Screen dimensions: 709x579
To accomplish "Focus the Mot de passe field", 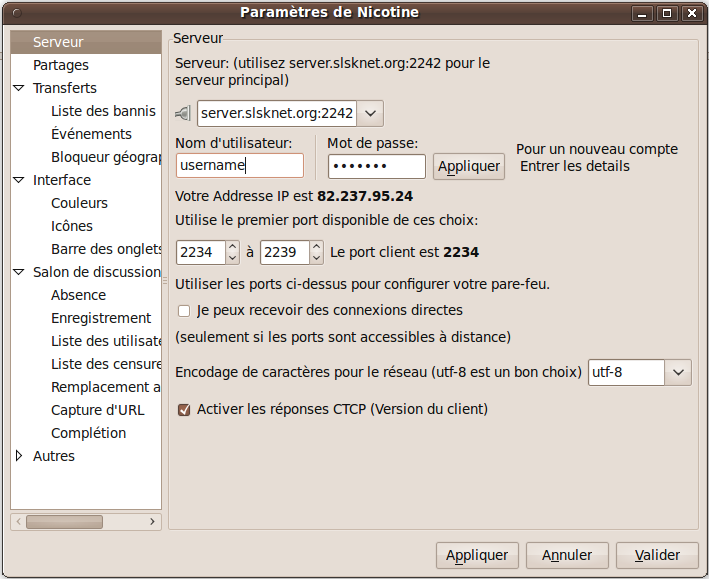I will (x=377, y=166).
